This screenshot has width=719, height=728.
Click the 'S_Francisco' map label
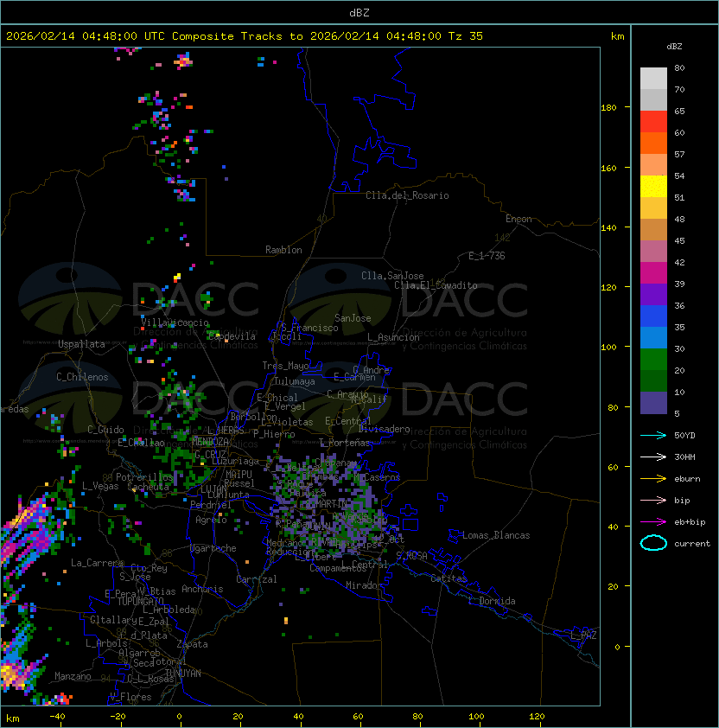pos(309,328)
